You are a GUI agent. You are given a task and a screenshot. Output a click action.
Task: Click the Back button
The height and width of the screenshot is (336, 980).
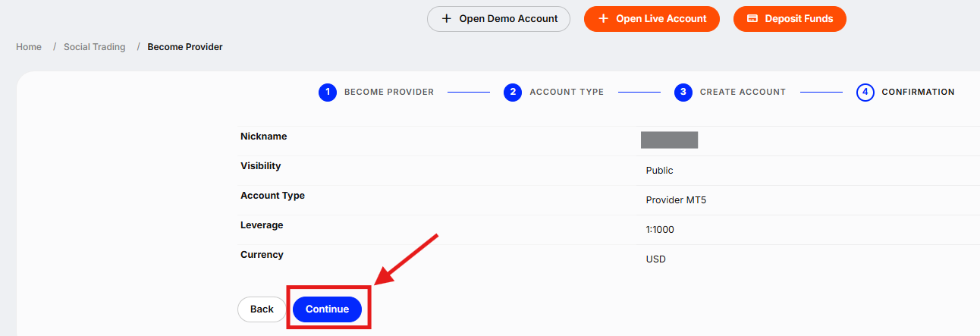tap(262, 309)
